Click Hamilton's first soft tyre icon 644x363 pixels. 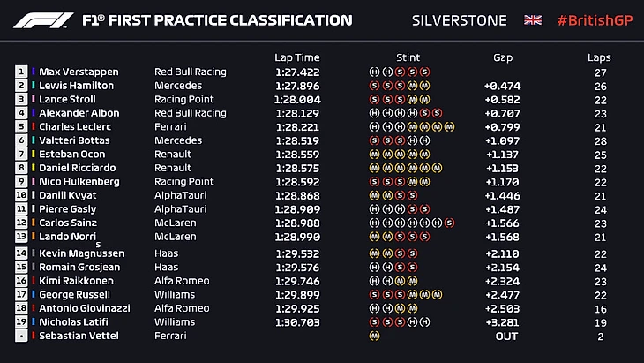point(374,86)
